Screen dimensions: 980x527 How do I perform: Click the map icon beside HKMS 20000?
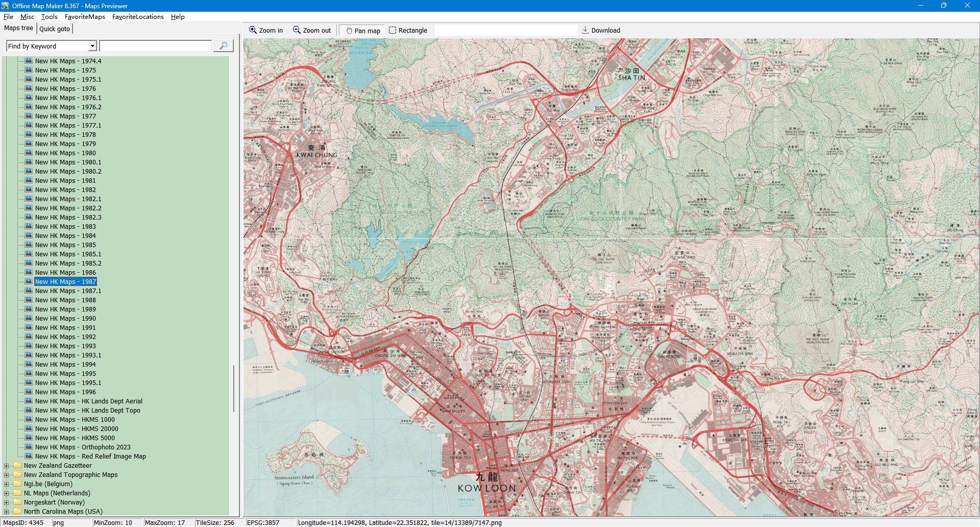[x=29, y=428]
